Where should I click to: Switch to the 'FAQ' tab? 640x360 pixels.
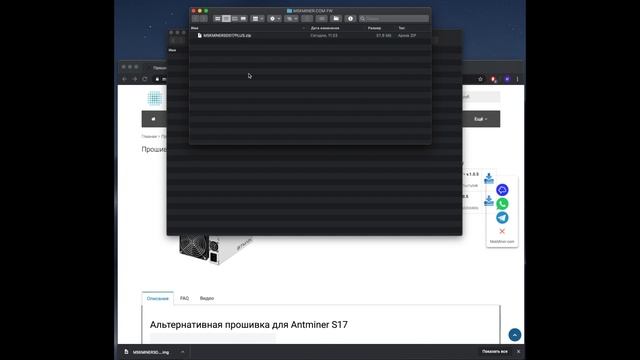coord(184,298)
